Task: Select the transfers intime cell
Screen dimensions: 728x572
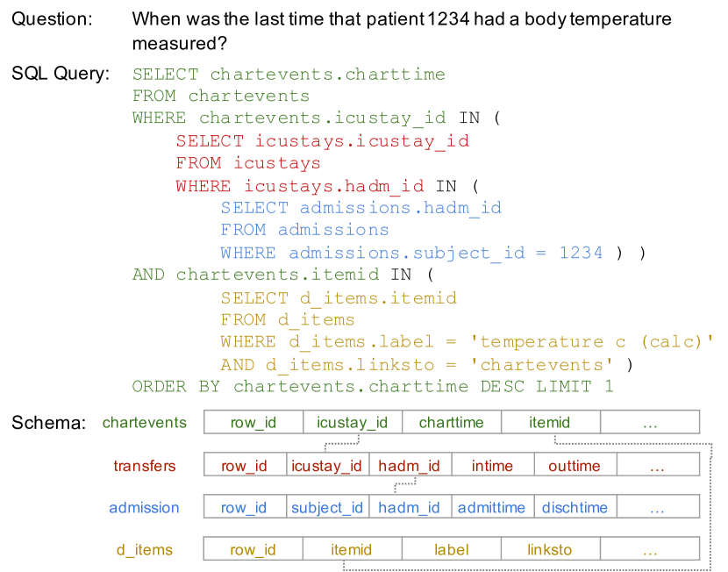Action: 493,465
